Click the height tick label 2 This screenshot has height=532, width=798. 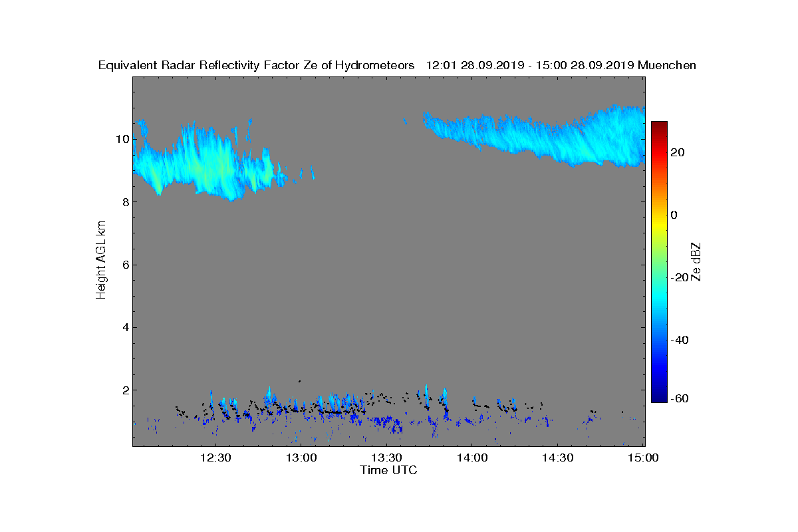[x=125, y=390]
